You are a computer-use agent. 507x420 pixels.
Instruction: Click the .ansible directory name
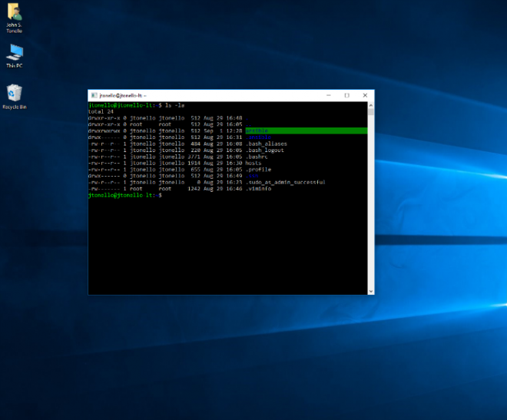pos(258,137)
